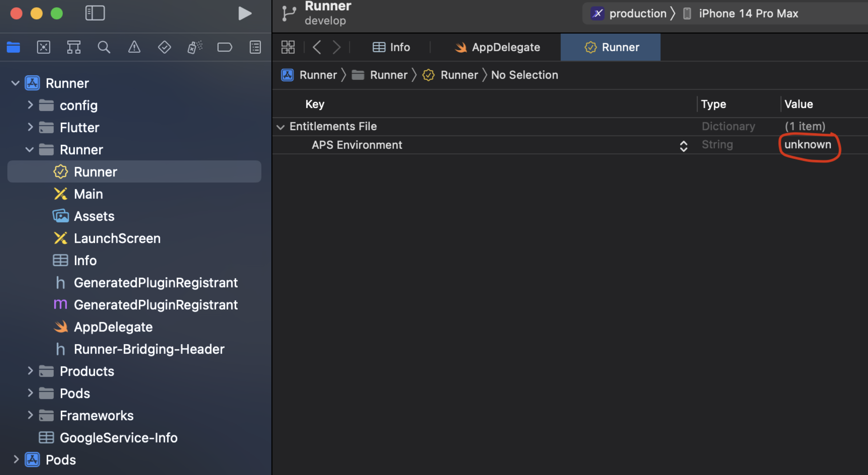868x475 pixels.
Task: Select the test navigator icon
Action: point(164,47)
